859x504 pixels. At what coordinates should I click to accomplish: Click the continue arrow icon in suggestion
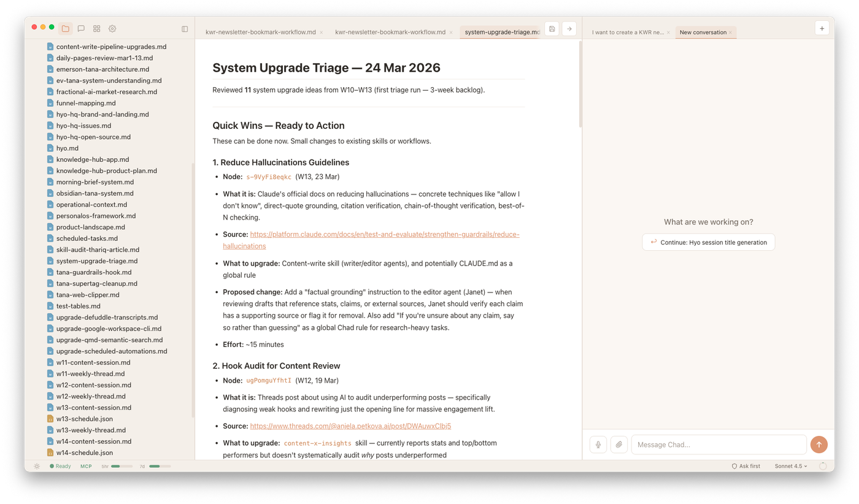[653, 242]
